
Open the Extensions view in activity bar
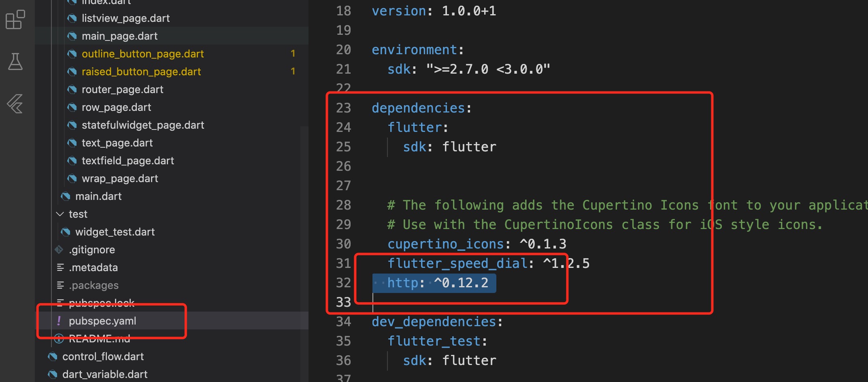(x=15, y=20)
